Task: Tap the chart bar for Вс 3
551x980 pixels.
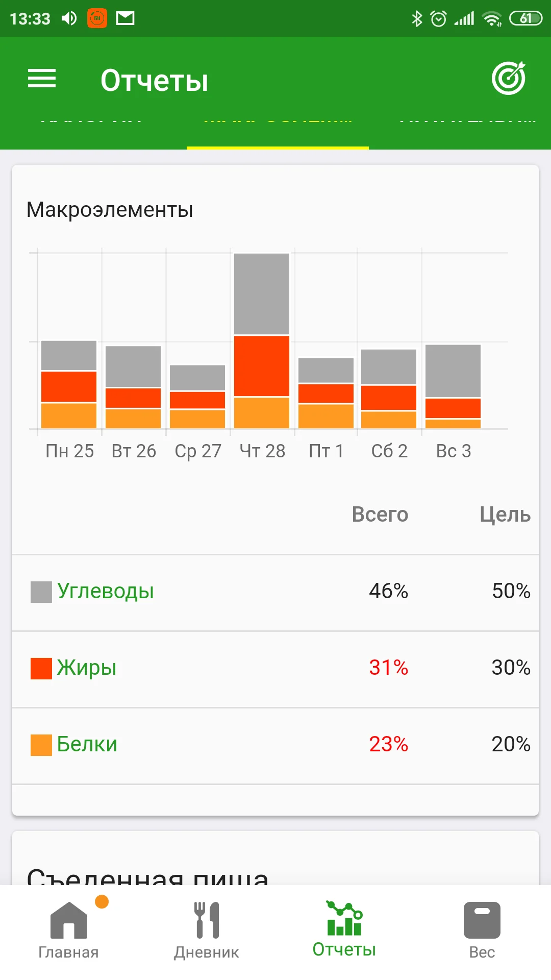Action: (453, 386)
